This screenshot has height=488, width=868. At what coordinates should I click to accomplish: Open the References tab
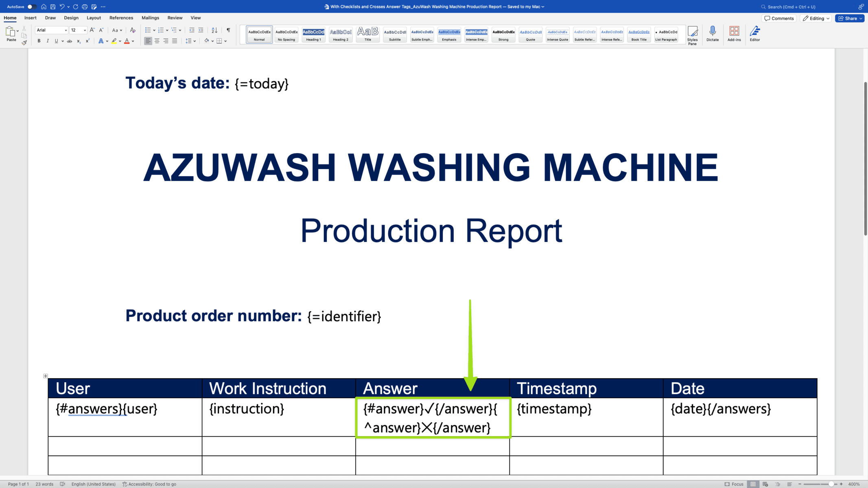pos(121,18)
